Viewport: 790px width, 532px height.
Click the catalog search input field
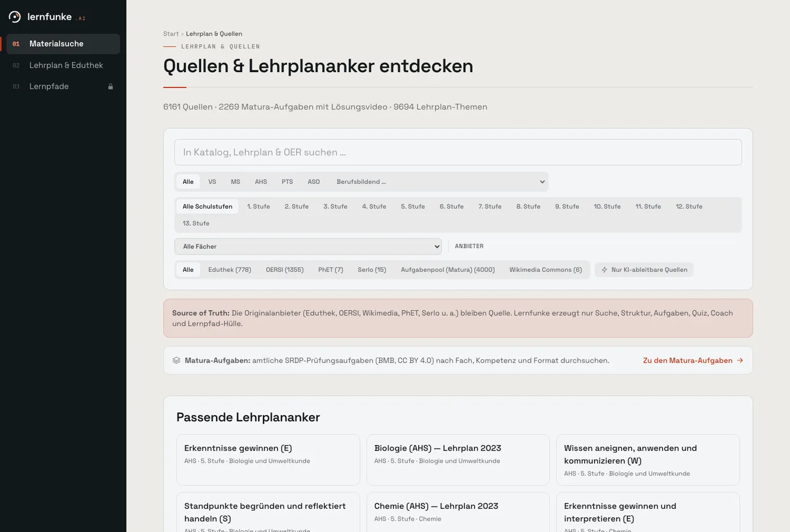point(458,152)
